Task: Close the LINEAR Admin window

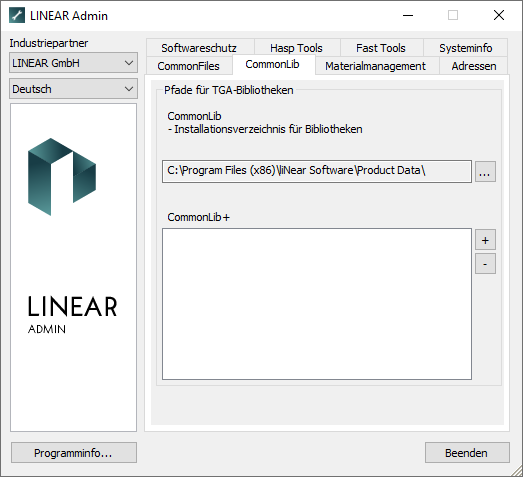Action: (x=499, y=15)
